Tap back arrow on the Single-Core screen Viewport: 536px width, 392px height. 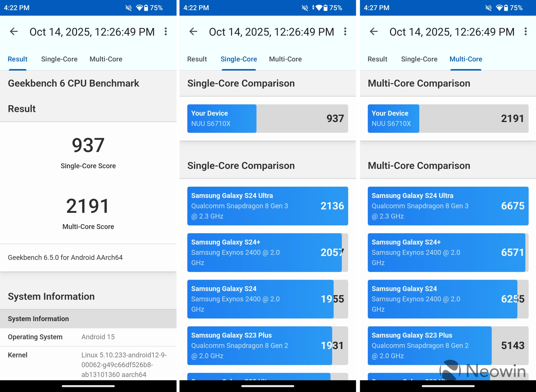coord(193,32)
